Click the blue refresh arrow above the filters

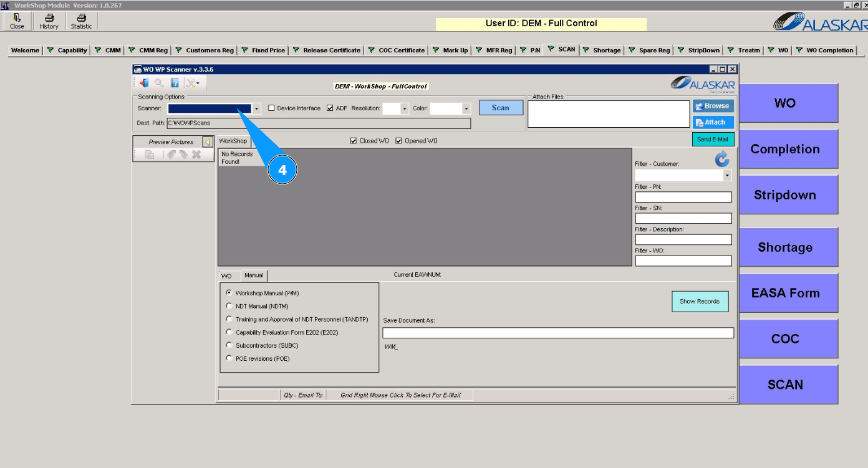tap(722, 160)
